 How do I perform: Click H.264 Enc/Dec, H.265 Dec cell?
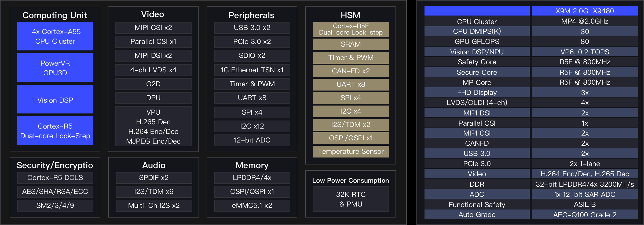(585, 174)
